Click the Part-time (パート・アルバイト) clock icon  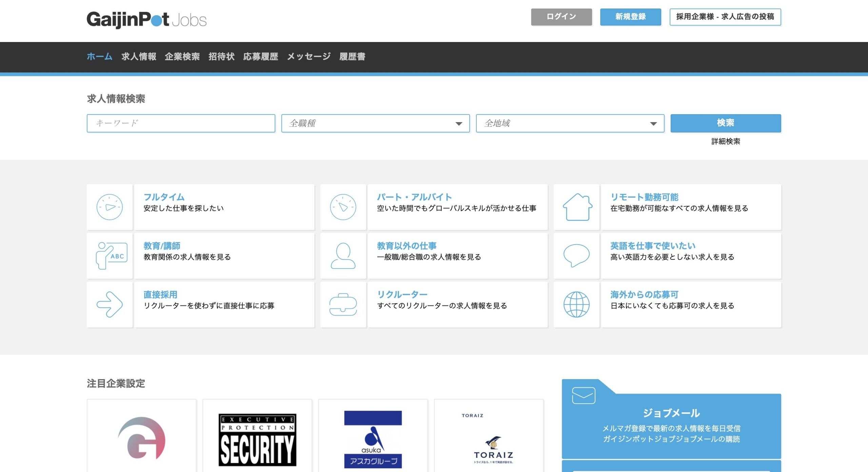343,207
